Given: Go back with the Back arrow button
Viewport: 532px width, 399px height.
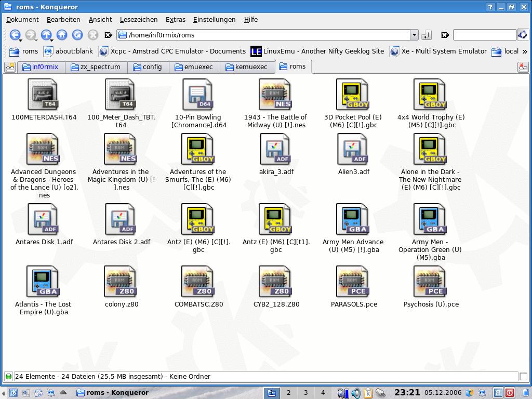Looking at the screenshot, I should [x=15, y=35].
